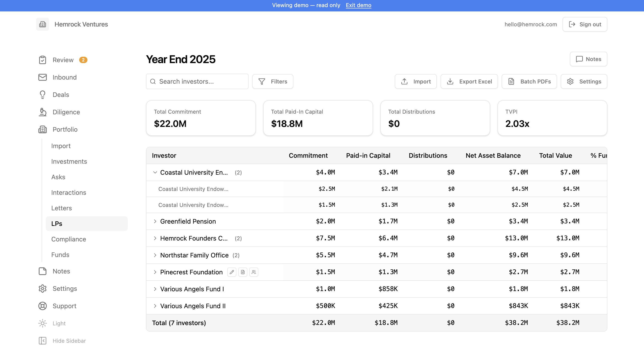Expand the Hemrock Founders row
Screen dimensions: 644x348
tap(155, 238)
